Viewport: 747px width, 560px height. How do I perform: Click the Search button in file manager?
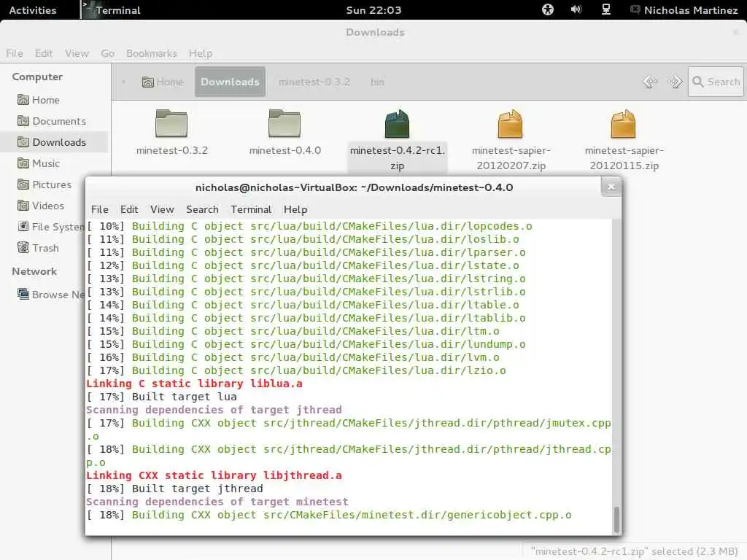click(716, 82)
